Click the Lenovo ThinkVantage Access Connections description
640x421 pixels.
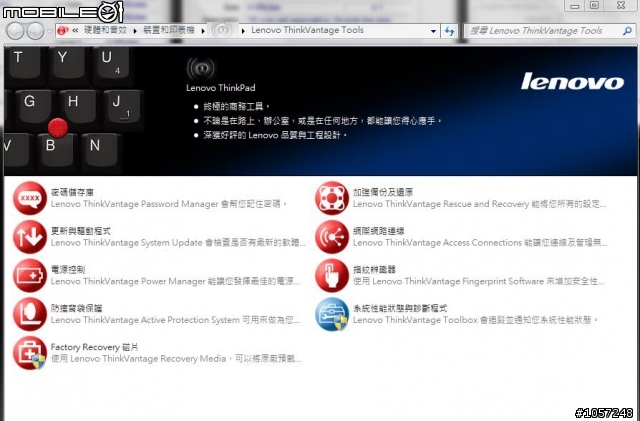point(480,243)
